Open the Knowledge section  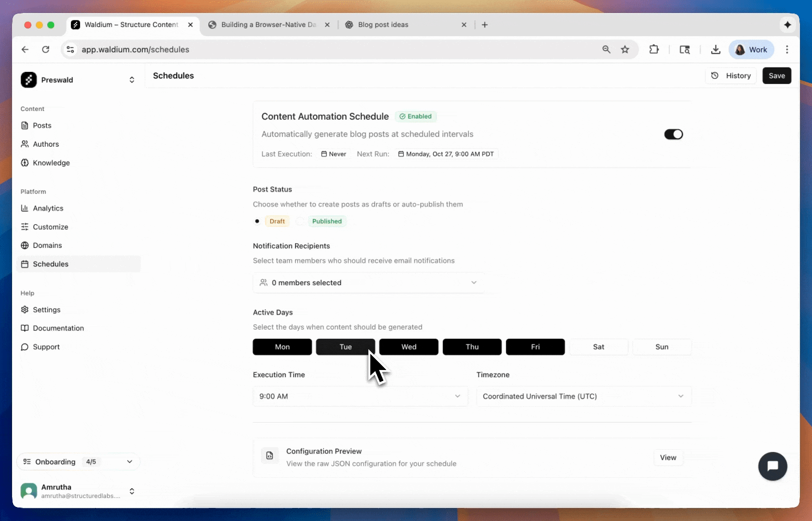(x=51, y=163)
